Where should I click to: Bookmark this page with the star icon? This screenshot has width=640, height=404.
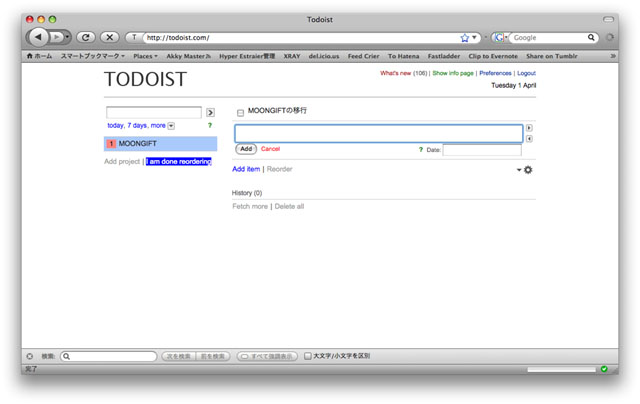click(x=464, y=38)
